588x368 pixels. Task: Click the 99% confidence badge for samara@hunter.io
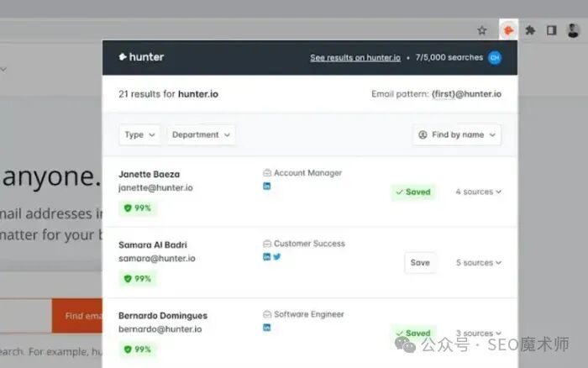138,279
